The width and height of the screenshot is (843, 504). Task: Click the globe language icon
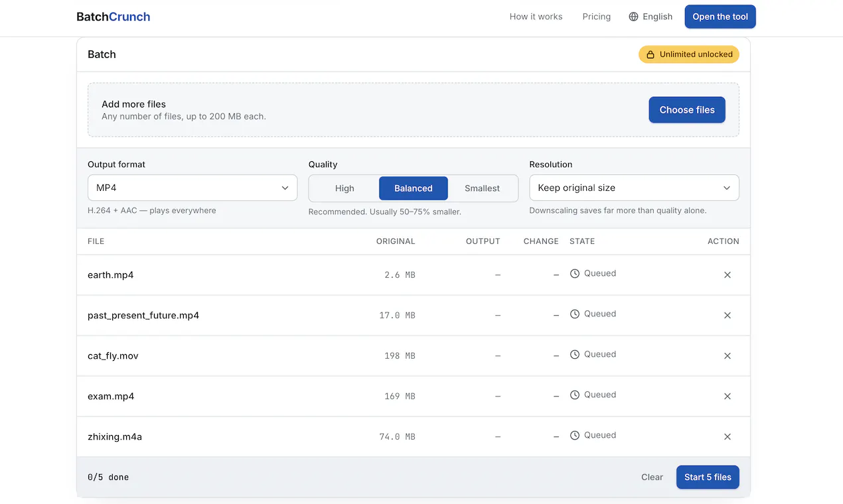coord(633,17)
